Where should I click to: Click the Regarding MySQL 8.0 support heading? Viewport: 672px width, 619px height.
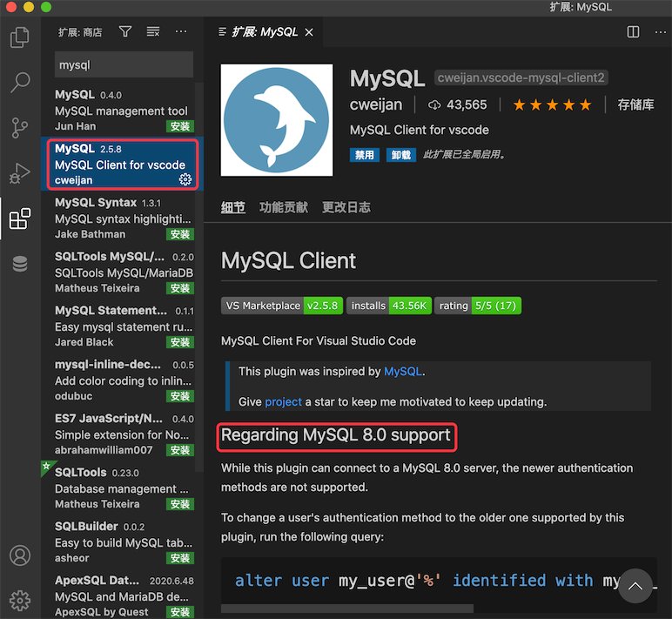(336, 435)
